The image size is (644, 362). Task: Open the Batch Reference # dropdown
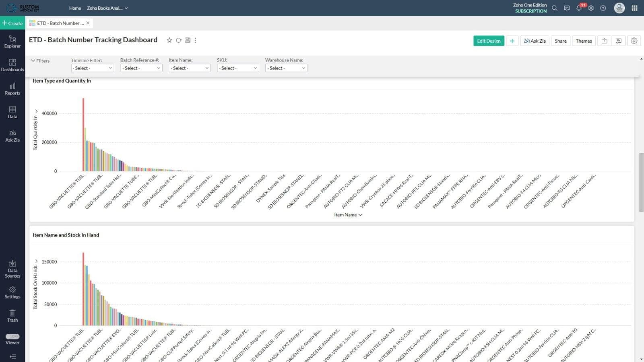coord(141,68)
